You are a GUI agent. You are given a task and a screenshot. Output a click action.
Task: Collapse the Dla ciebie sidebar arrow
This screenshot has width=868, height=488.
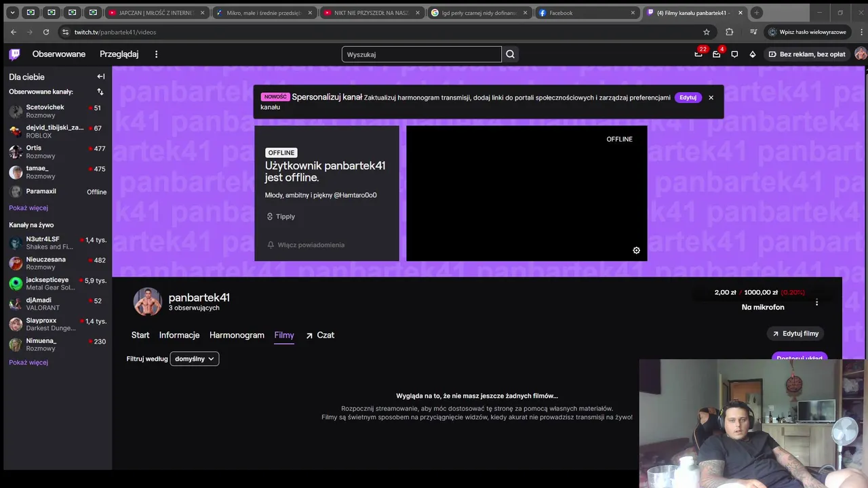[x=101, y=77]
